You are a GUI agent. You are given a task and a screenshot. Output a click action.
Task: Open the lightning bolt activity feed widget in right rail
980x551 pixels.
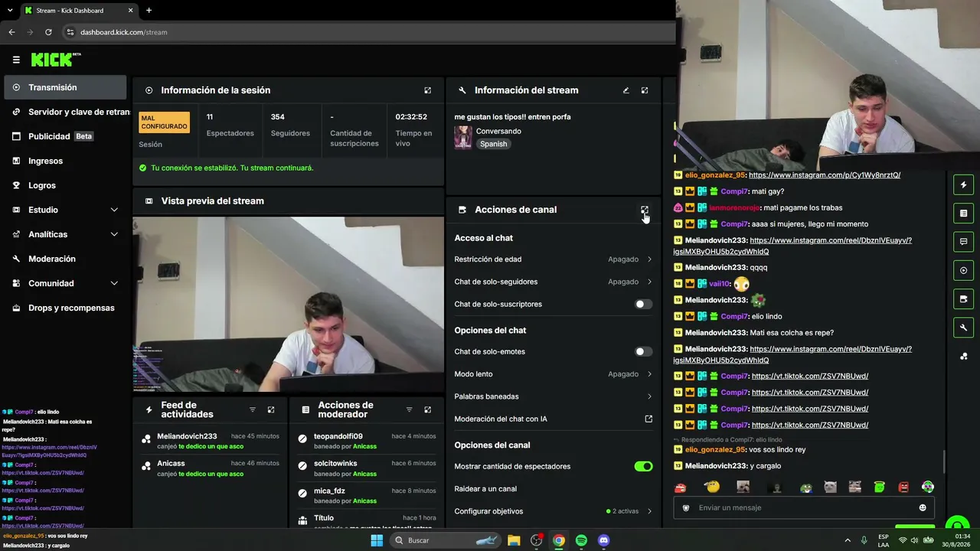(963, 184)
